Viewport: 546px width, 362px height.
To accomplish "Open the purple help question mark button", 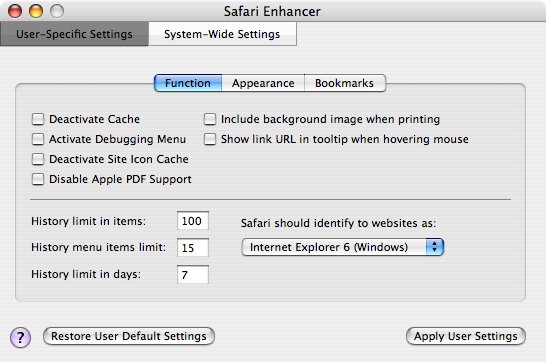I will 20,337.
